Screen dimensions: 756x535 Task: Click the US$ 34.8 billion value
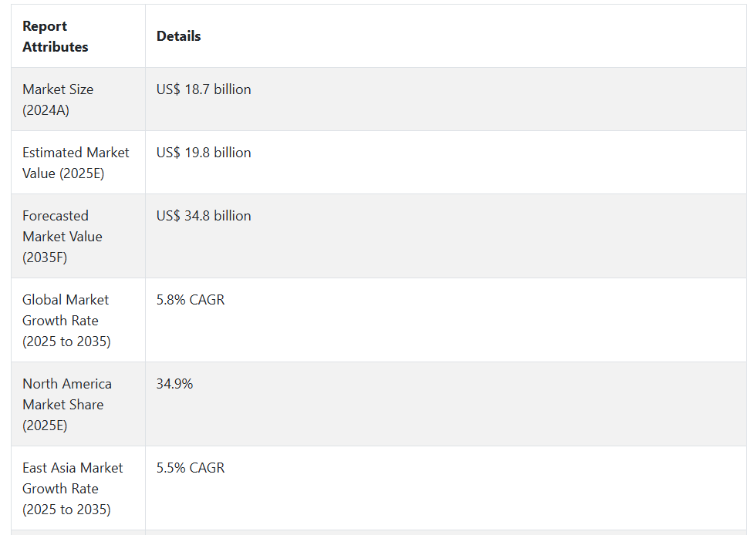[204, 215]
